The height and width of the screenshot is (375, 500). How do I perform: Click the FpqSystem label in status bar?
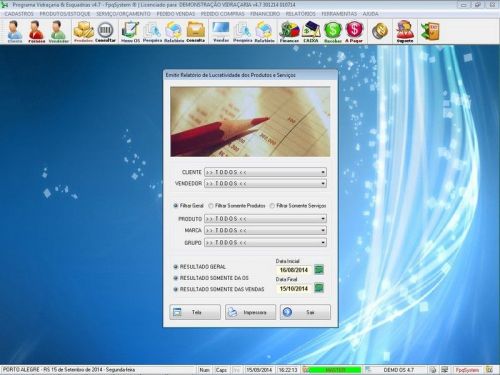click(467, 370)
